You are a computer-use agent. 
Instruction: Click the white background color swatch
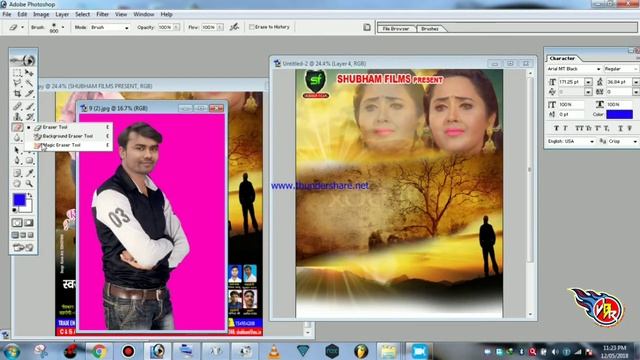(x=28, y=207)
